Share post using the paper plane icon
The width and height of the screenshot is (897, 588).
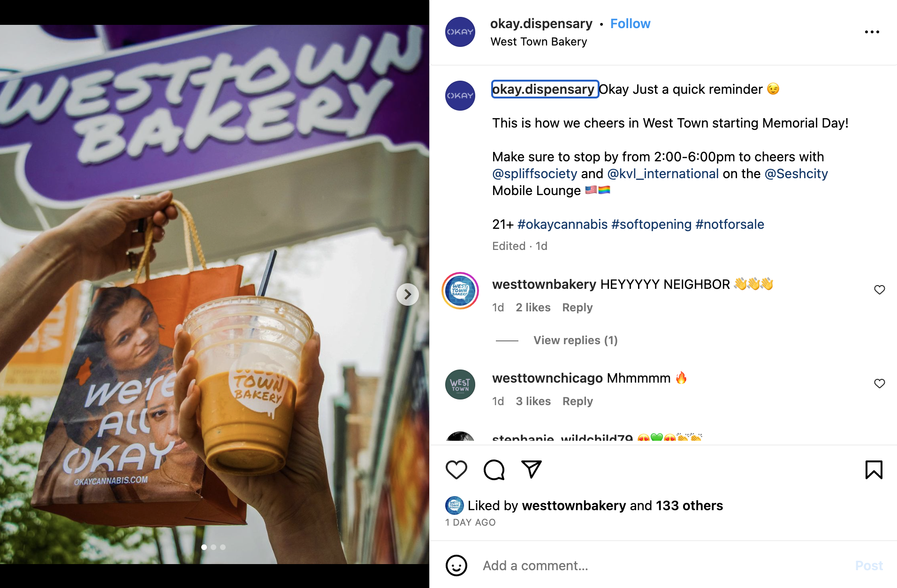coord(532,469)
